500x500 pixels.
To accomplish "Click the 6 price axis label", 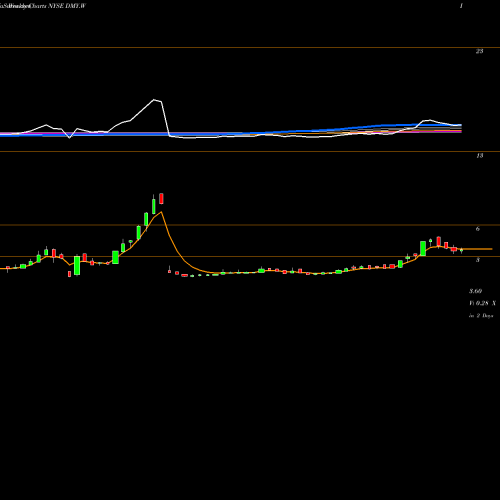I will tap(478, 229).
